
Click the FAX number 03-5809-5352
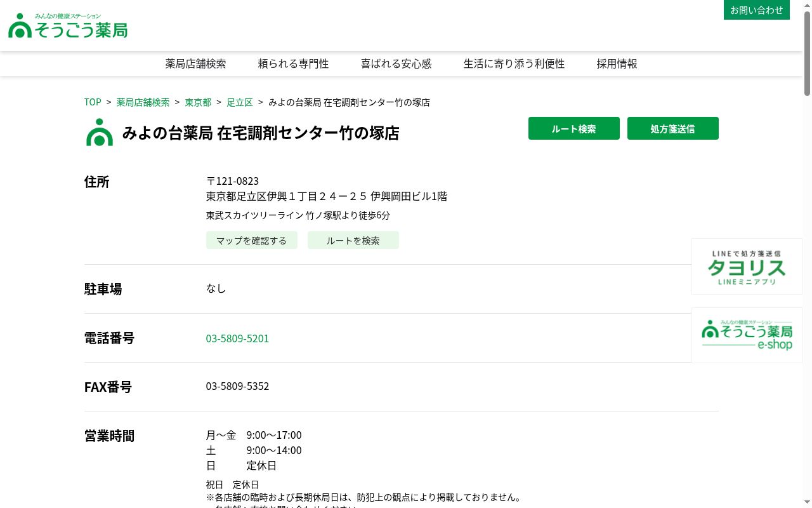[x=238, y=386]
